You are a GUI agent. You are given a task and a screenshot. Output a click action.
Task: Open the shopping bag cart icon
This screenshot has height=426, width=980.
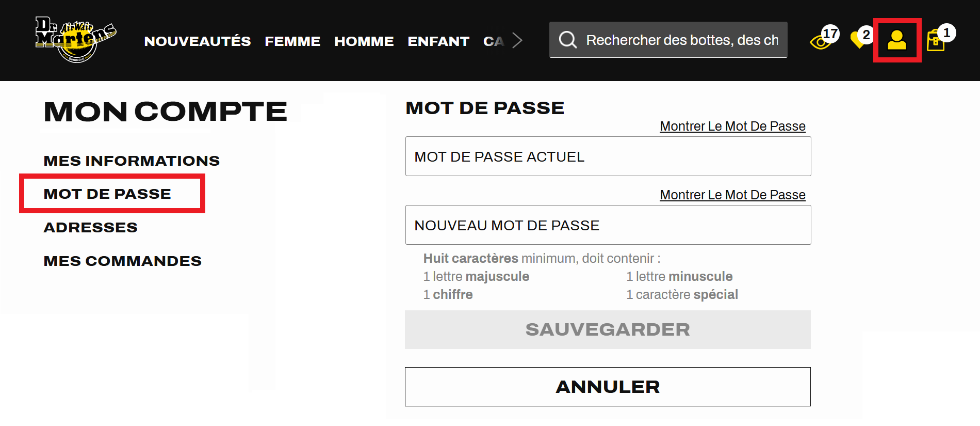pyautogui.click(x=936, y=41)
